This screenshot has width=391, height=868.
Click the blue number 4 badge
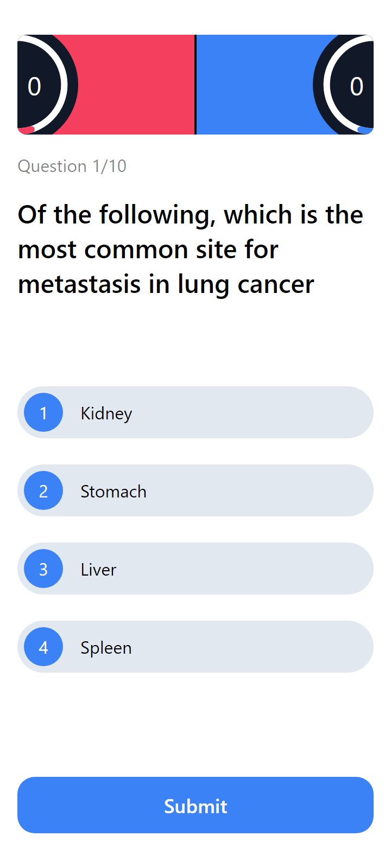(x=43, y=647)
